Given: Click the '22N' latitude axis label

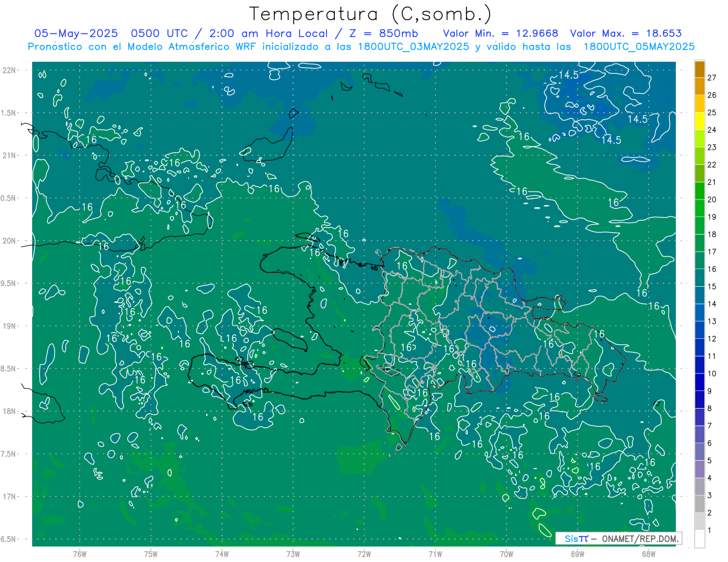Looking at the screenshot, I should pos(10,70).
